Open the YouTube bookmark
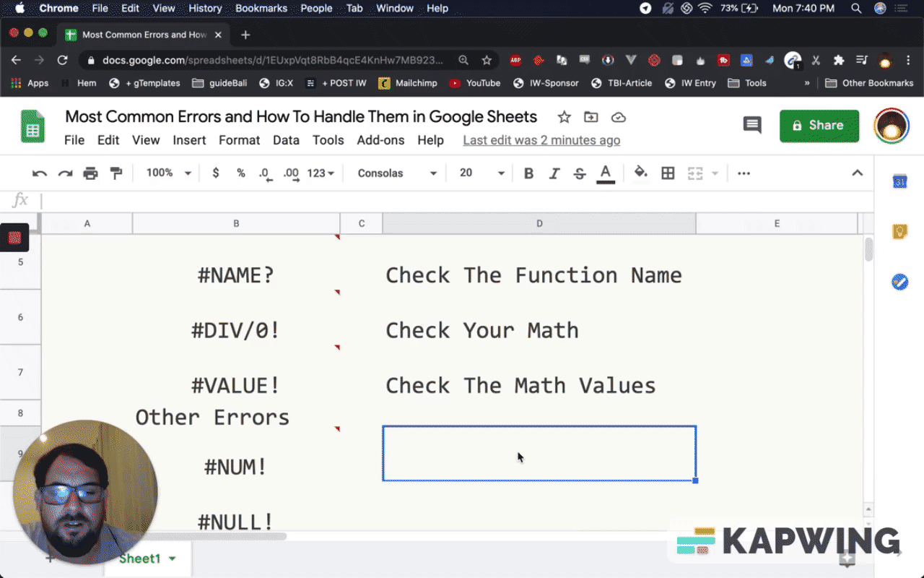The image size is (924, 578). point(475,83)
